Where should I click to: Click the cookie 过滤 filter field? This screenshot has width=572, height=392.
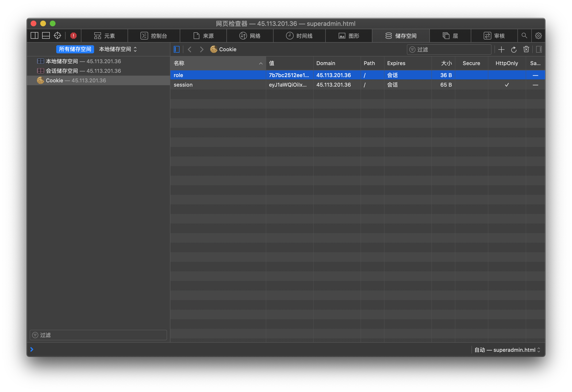[x=449, y=50]
